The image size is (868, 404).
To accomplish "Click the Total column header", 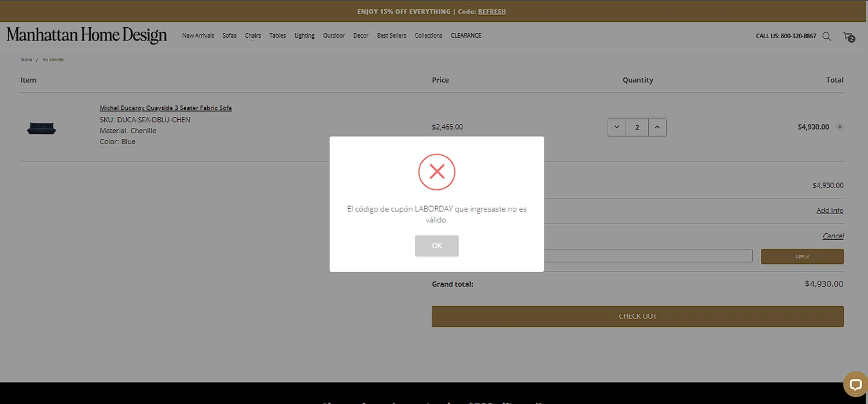I will [834, 80].
